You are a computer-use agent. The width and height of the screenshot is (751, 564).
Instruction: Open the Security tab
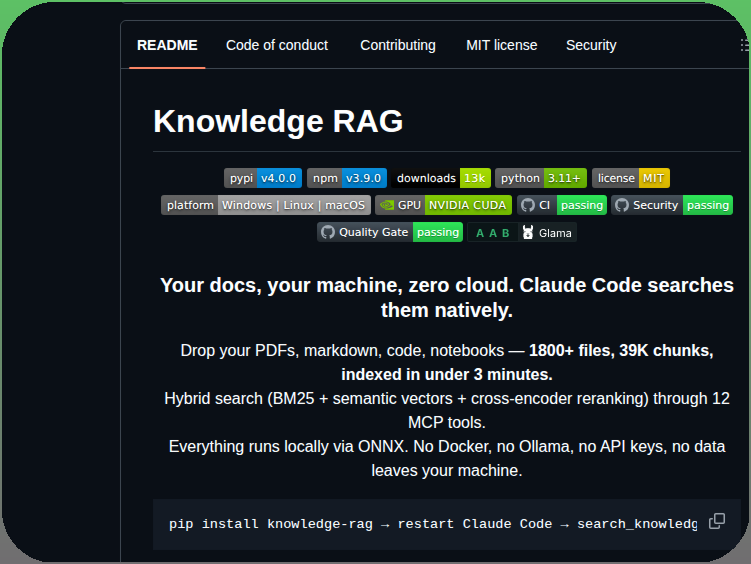tap(591, 45)
